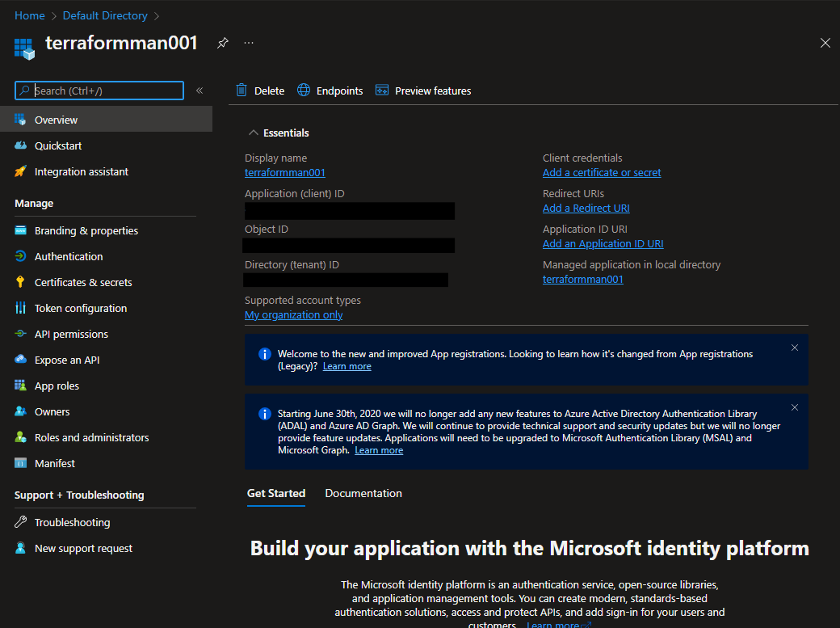Dismiss the App registrations welcome banner

(795, 348)
